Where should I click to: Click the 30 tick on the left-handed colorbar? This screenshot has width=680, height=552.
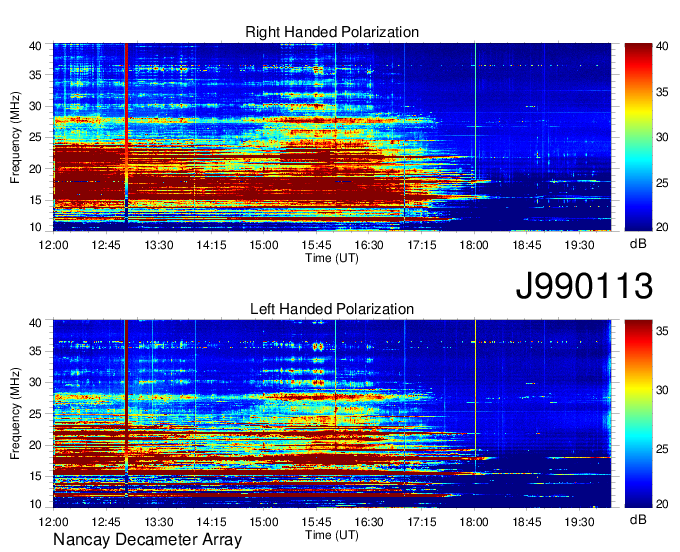[662, 390]
